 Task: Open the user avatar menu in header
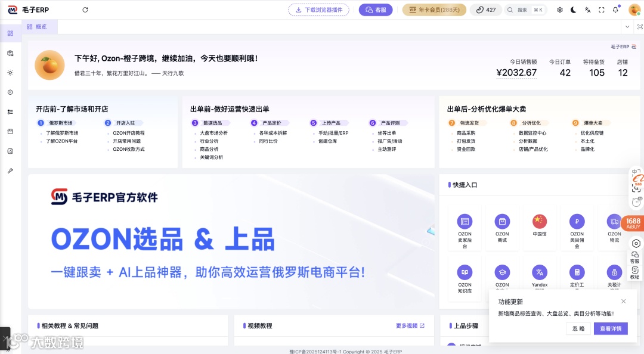[634, 10]
